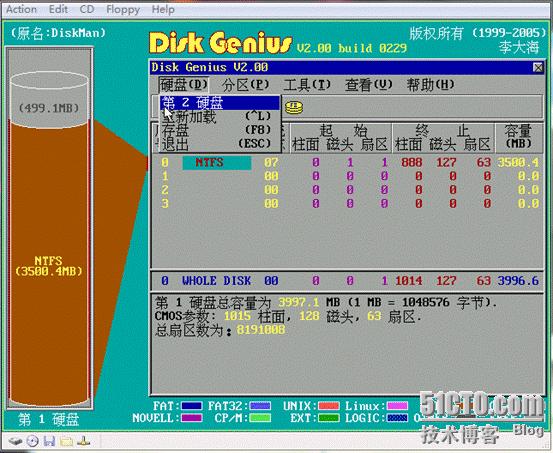Open the Help menu
The width and height of the screenshot is (553, 453).
(x=163, y=9)
